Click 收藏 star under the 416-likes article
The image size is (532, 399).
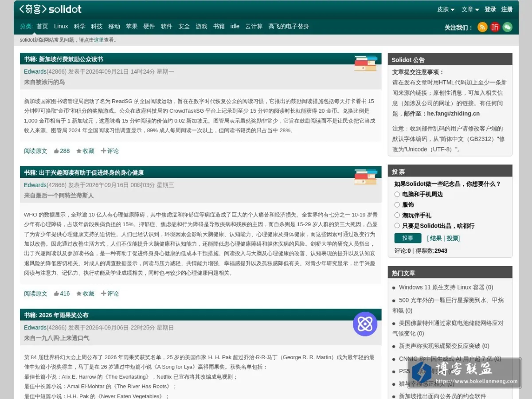[85, 293]
